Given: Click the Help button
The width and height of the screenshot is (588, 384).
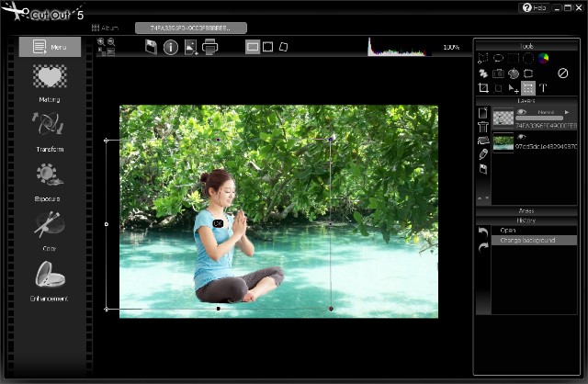Looking at the screenshot, I should (x=534, y=7).
